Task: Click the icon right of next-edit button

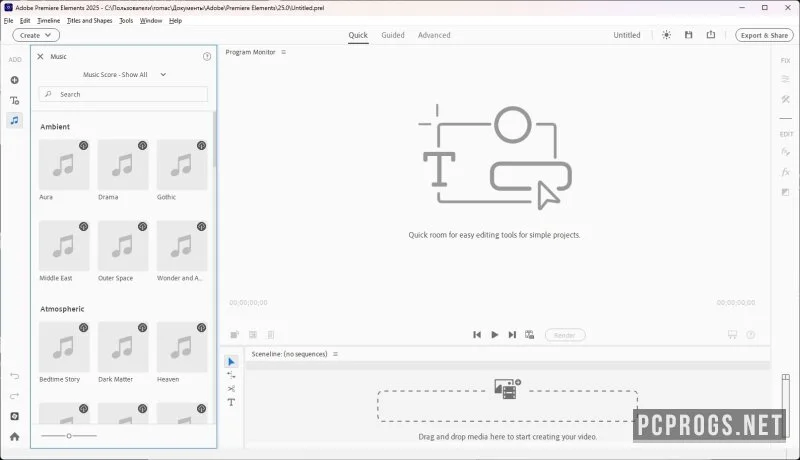Action: click(x=529, y=335)
